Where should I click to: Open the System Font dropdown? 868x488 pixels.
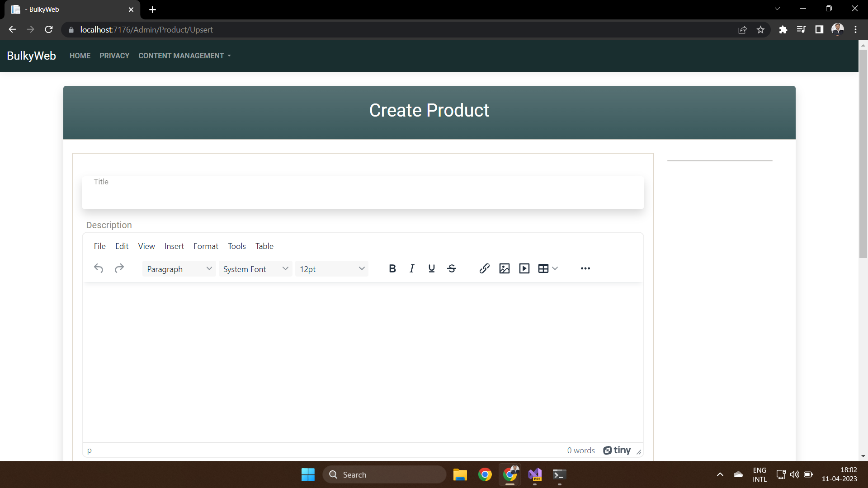[255, 268]
